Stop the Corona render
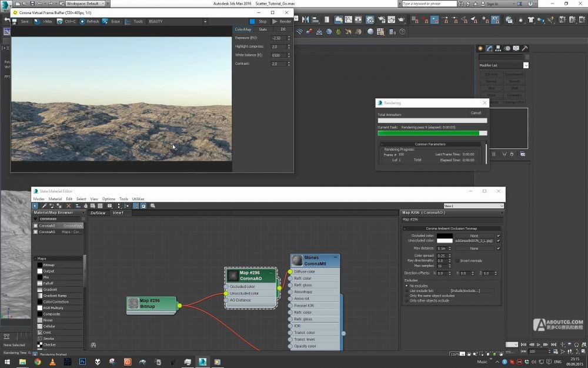Screen dimensions: 588x368 (x=259, y=21)
